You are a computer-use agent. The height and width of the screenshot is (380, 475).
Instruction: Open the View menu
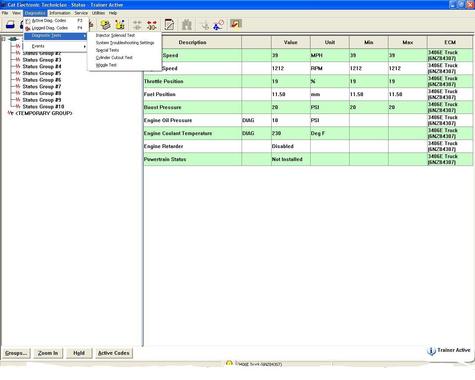point(16,13)
